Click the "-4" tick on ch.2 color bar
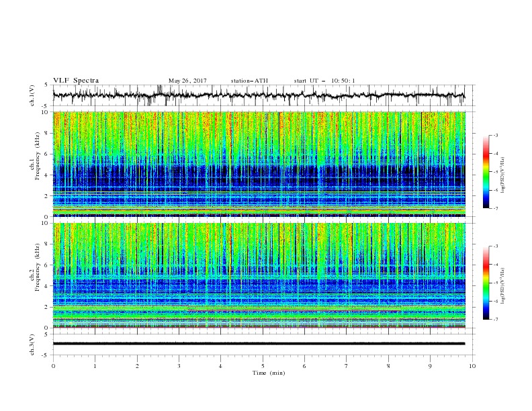Image resolution: width=532 pixels, height=411 pixels. pos(495,265)
